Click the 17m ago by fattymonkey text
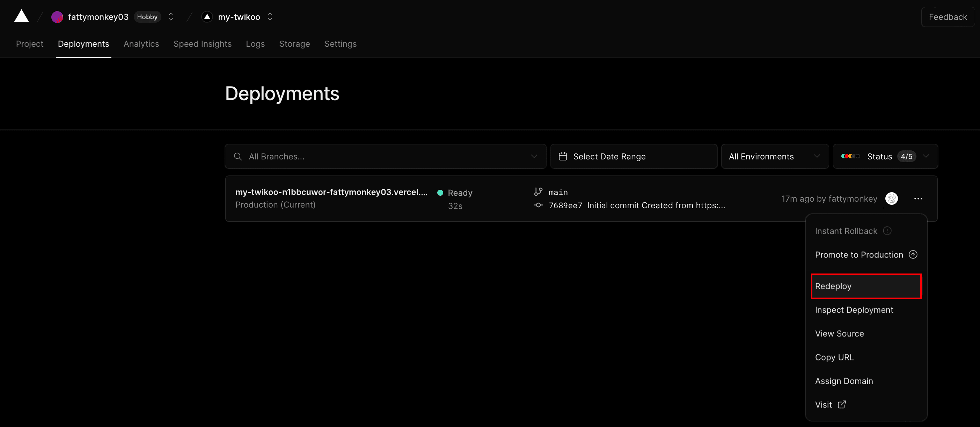 [x=829, y=199]
